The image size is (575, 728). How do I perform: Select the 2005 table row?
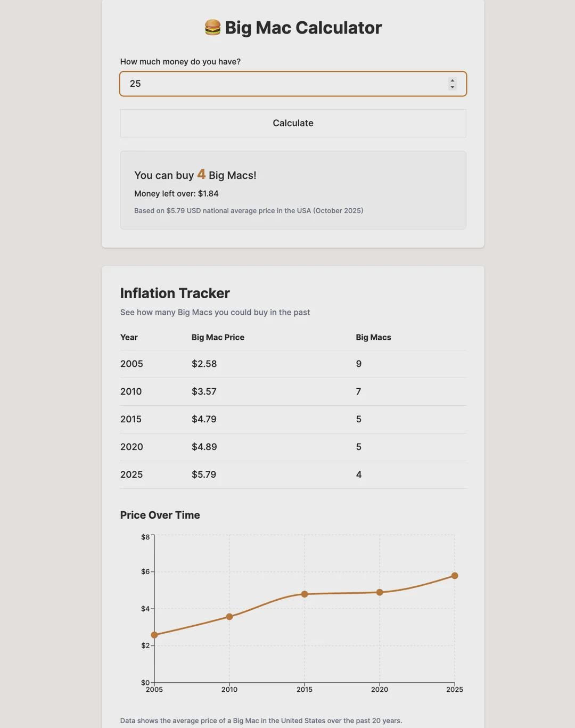(x=293, y=364)
